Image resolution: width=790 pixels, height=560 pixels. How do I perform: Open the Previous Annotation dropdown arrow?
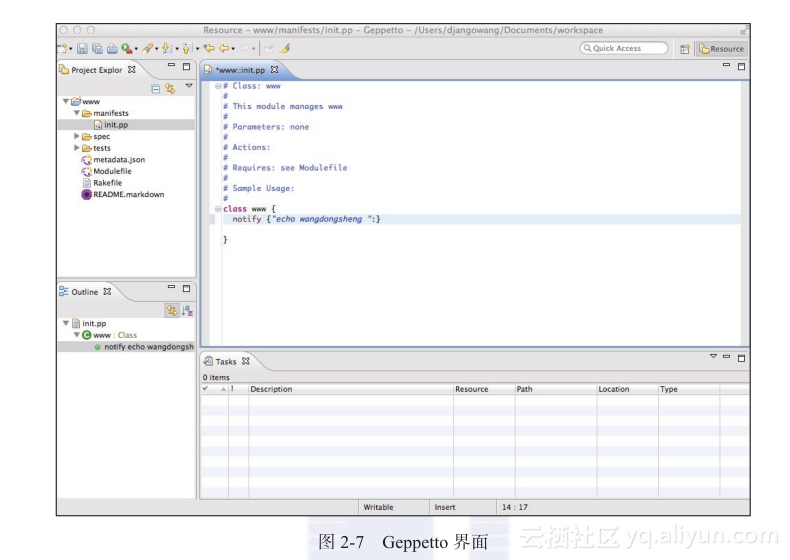pyautogui.click(x=198, y=49)
